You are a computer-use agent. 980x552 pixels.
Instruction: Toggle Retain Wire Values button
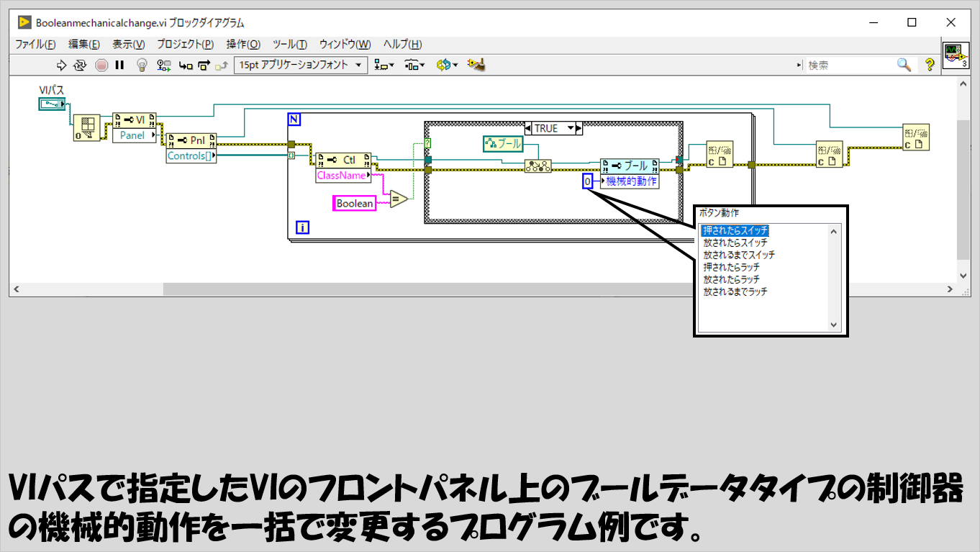pyautogui.click(x=163, y=65)
